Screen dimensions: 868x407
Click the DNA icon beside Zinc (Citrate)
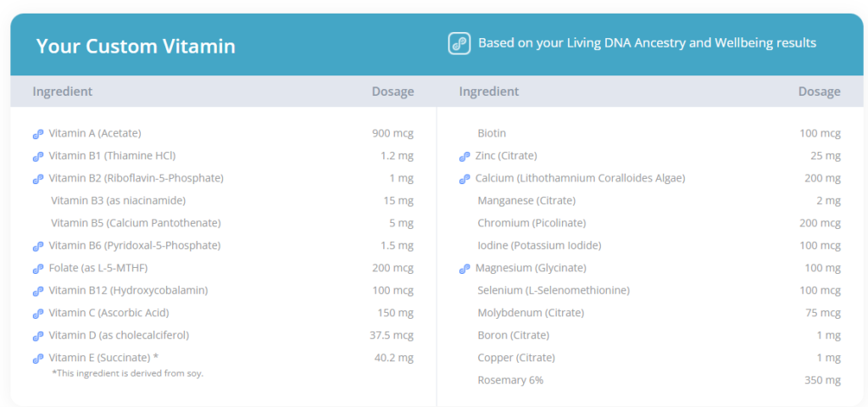click(465, 157)
